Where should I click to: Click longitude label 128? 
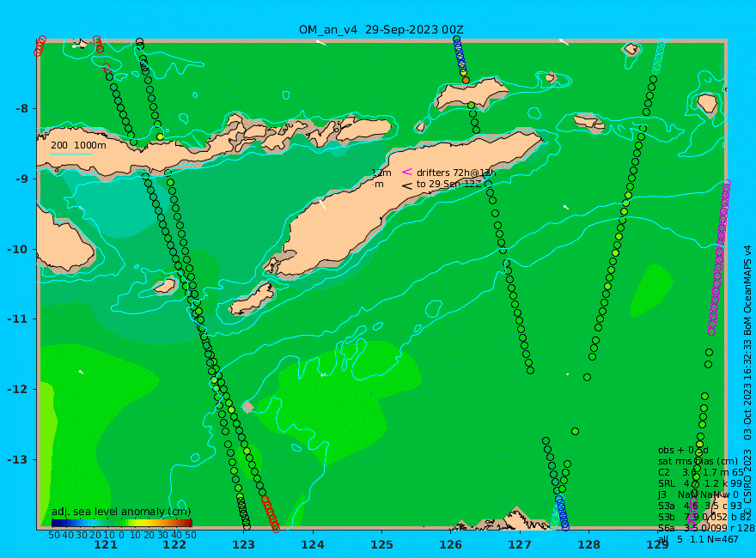pyautogui.click(x=589, y=544)
